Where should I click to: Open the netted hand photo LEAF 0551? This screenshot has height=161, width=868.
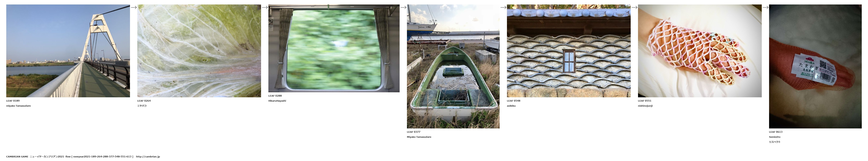pyautogui.click(x=699, y=51)
